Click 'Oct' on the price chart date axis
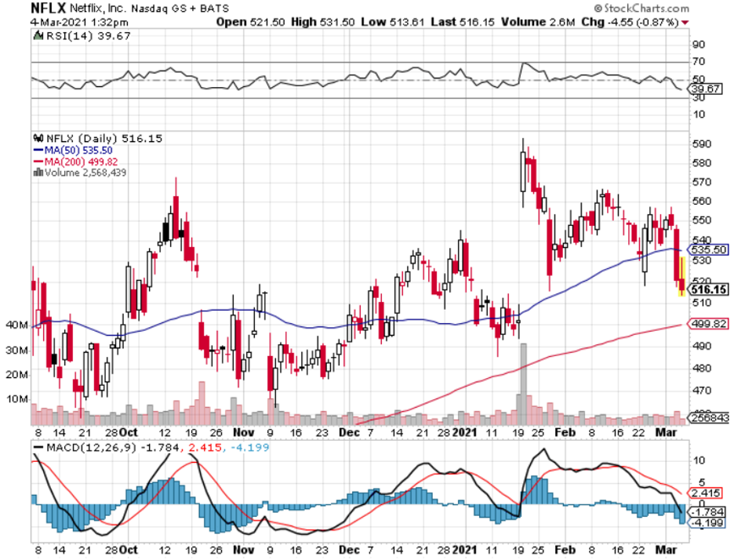 [x=129, y=432]
